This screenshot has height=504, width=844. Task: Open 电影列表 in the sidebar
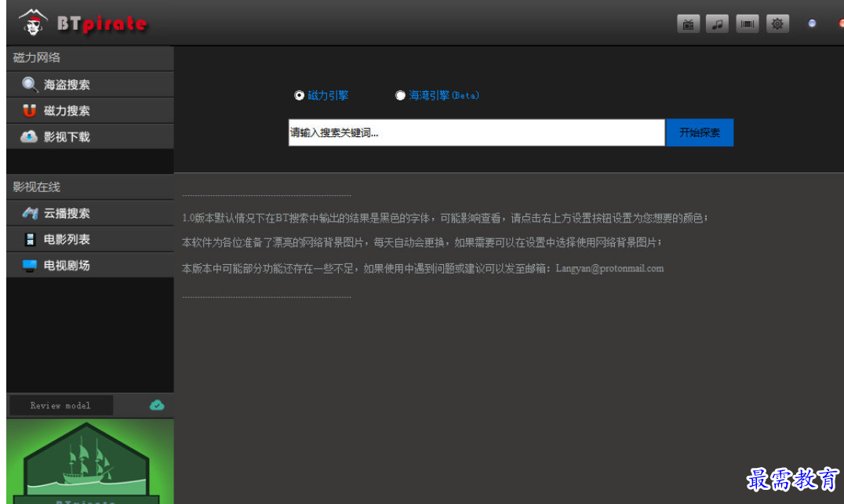(x=90, y=239)
